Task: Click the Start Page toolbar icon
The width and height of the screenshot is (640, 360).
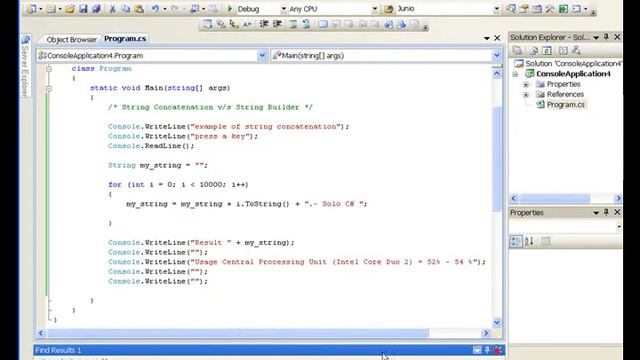Action: coord(563,9)
